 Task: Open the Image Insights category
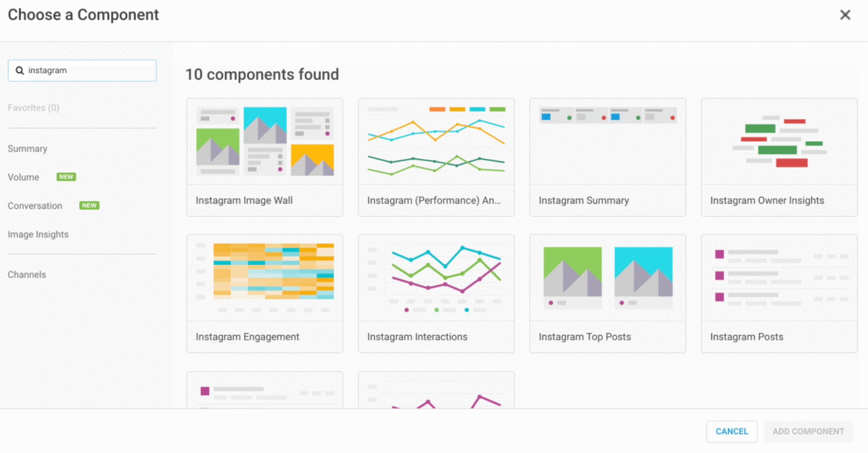coord(38,234)
